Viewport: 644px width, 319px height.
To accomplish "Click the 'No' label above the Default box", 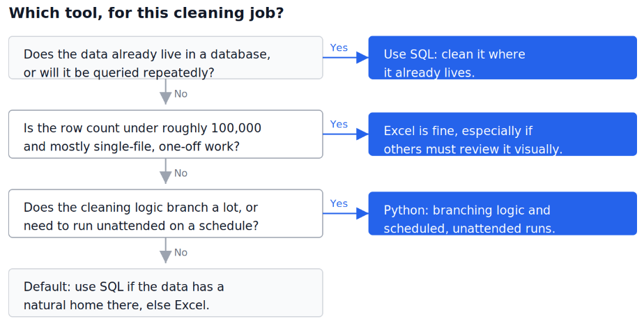I will [181, 253].
